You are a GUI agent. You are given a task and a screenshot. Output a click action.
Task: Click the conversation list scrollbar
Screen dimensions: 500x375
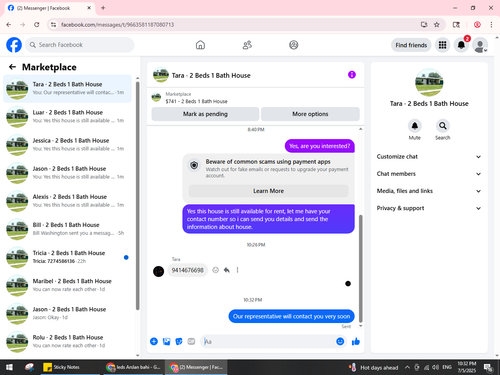pos(138,195)
